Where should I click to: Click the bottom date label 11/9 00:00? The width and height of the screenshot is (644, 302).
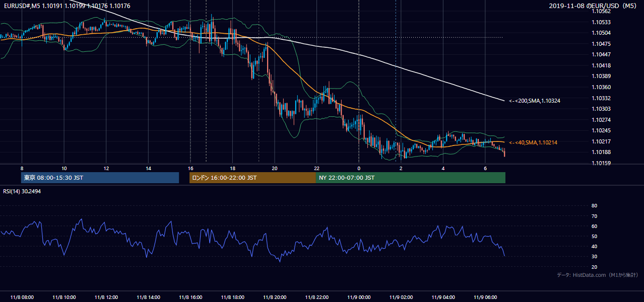(359, 297)
